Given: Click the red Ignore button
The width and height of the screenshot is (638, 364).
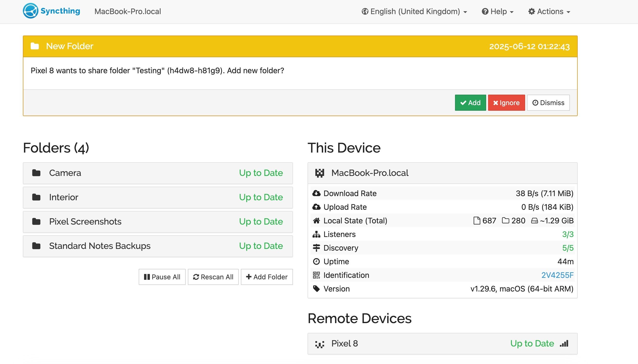Looking at the screenshot, I should (506, 102).
